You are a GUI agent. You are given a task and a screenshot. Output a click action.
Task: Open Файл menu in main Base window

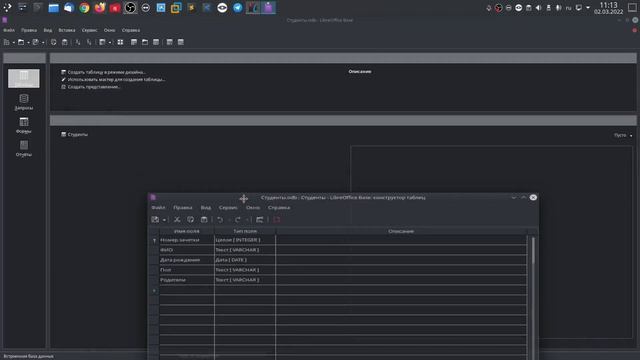click(x=9, y=30)
